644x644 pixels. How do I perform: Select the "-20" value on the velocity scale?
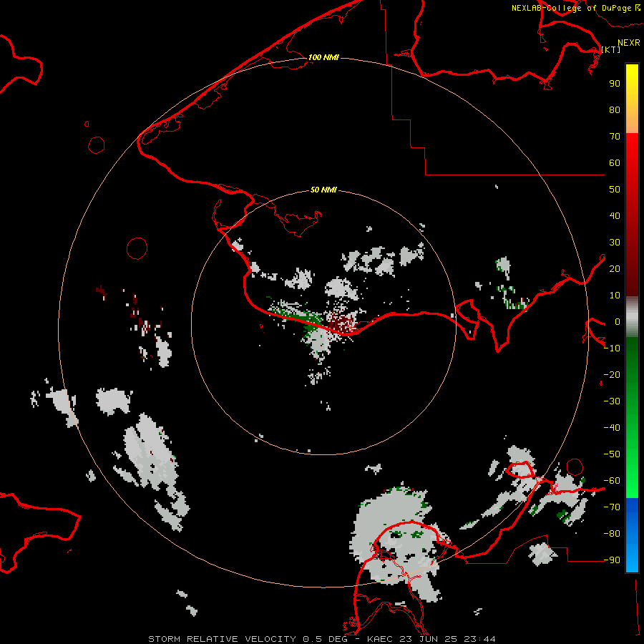[x=612, y=374]
